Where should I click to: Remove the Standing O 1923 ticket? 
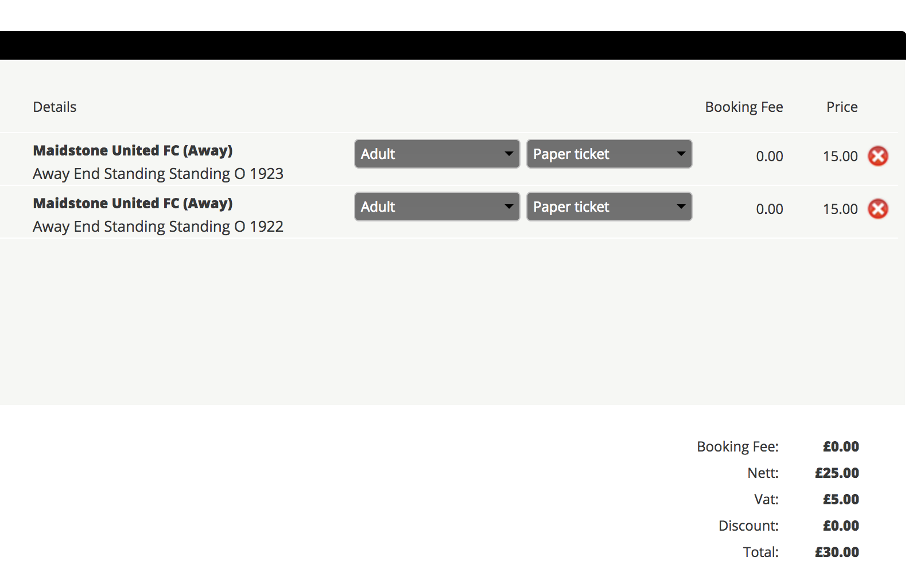[878, 156]
